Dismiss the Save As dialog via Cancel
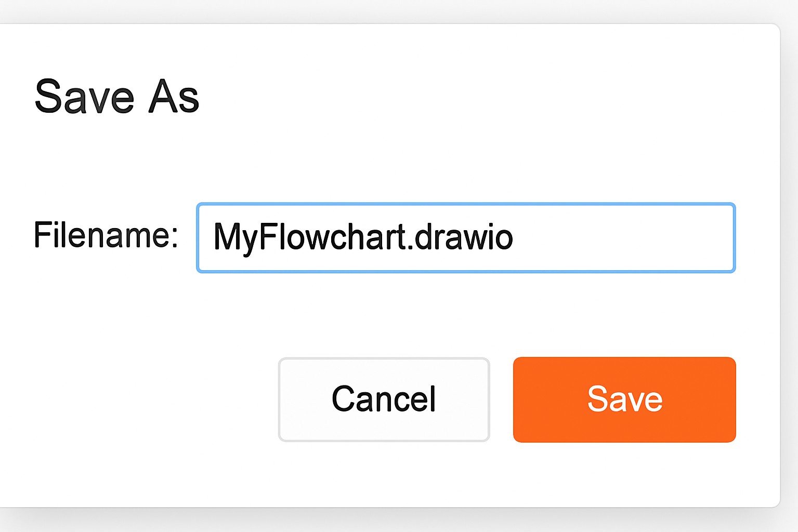This screenshot has width=798, height=532. click(384, 400)
